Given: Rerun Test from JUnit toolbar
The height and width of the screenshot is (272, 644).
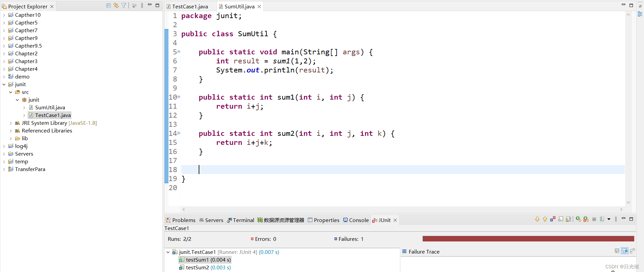Looking at the screenshot, I should point(578,219).
